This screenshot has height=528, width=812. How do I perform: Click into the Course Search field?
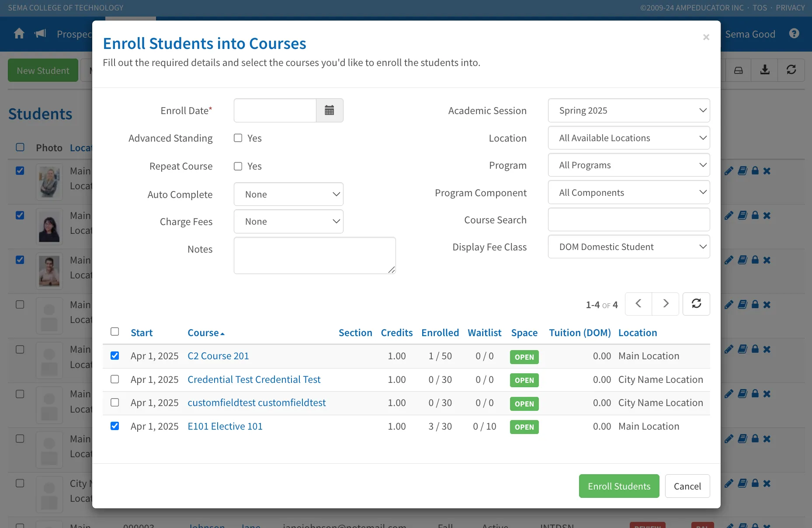coord(629,219)
